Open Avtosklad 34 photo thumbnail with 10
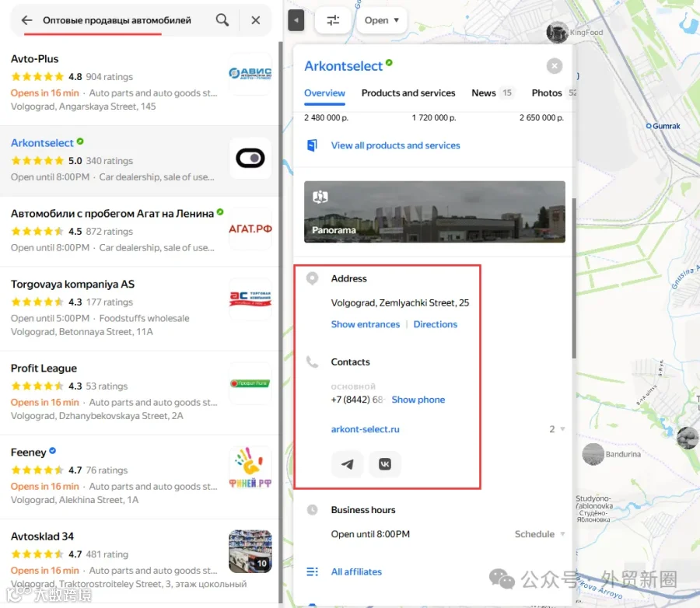Viewport: 700px width, 608px height. (250, 551)
